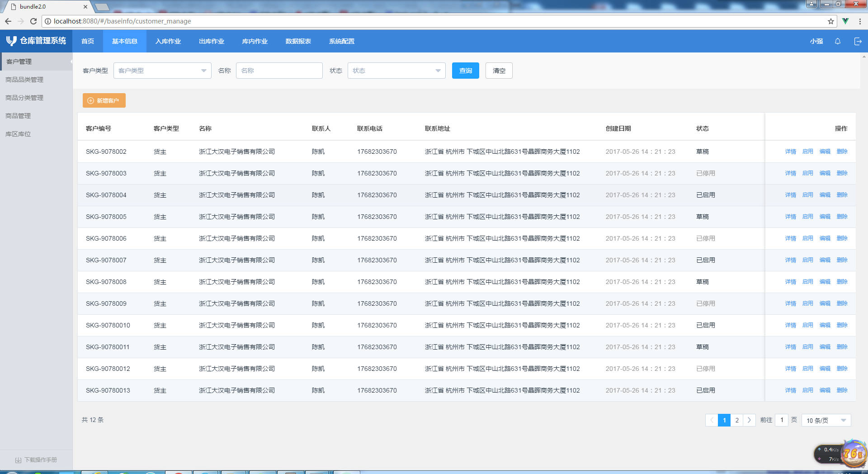The height and width of the screenshot is (474, 868).
Task: Open 库区库位 in the sidebar
Action: pyautogui.click(x=36, y=134)
